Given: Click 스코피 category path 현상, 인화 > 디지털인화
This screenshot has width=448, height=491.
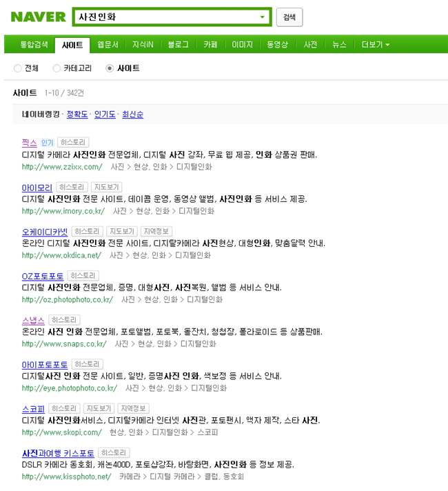Looking at the screenshot, I should click(149, 432).
